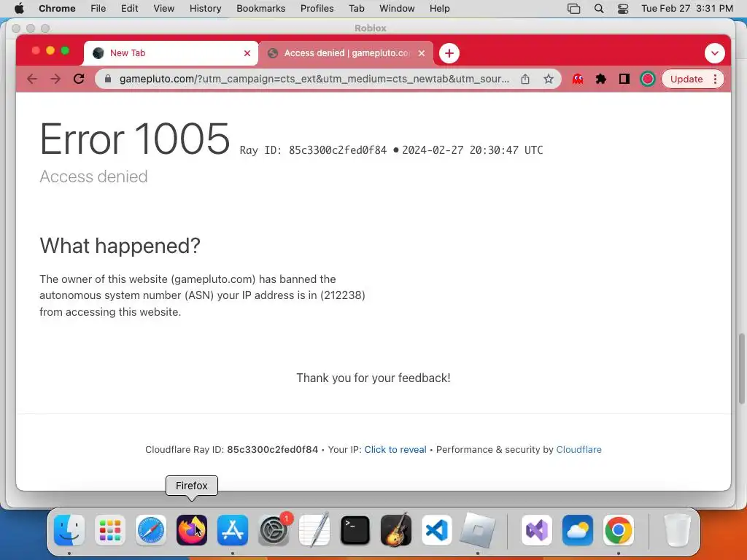This screenshot has height=560, width=747.
Task: Open Finder from the Dock
Action: point(69,530)
